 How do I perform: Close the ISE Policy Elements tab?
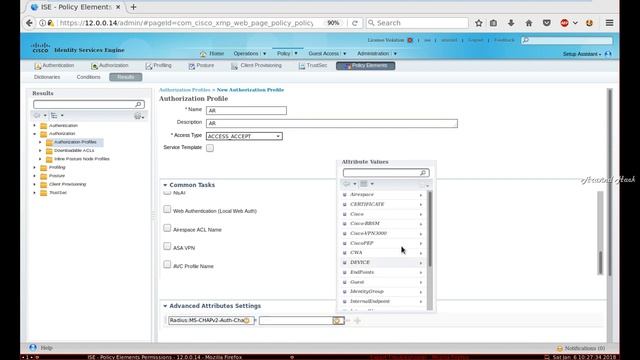click(118, 7)
